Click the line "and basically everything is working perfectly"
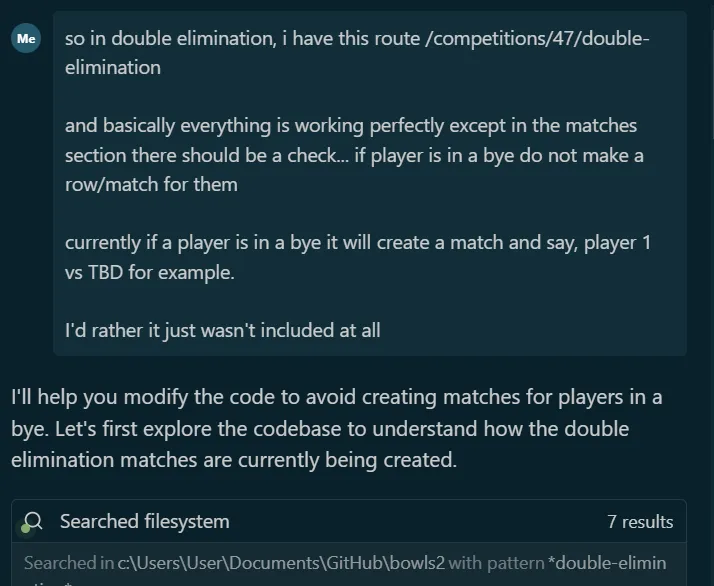The width and height of the screenshot is (714, 586). coord(350,126)
